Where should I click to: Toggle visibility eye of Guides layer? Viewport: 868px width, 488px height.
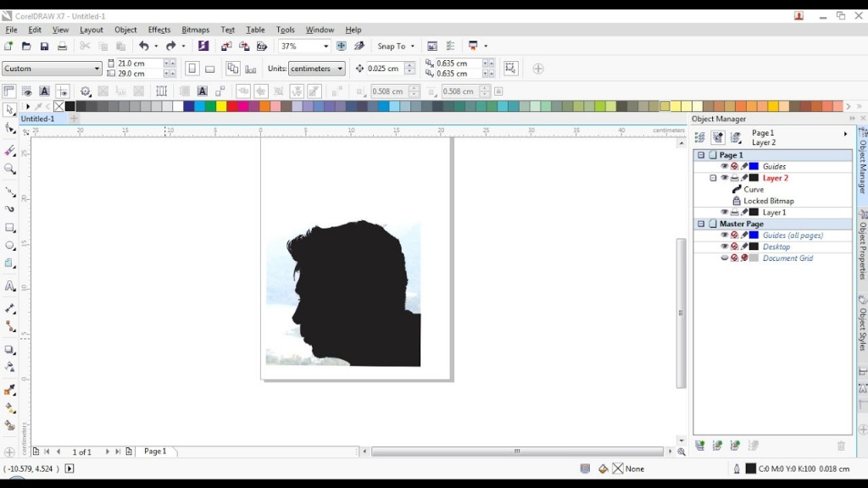click(724, 166)
